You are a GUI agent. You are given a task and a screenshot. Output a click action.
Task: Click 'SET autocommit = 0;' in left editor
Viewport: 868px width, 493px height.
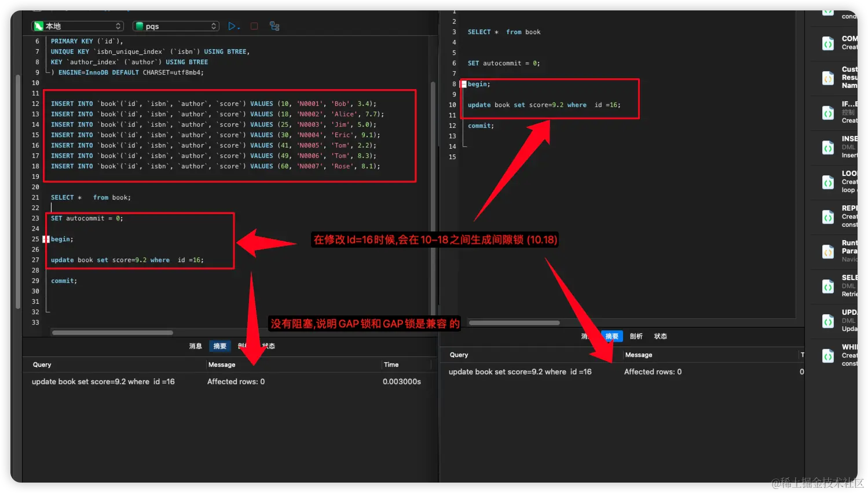click(87, 218)
